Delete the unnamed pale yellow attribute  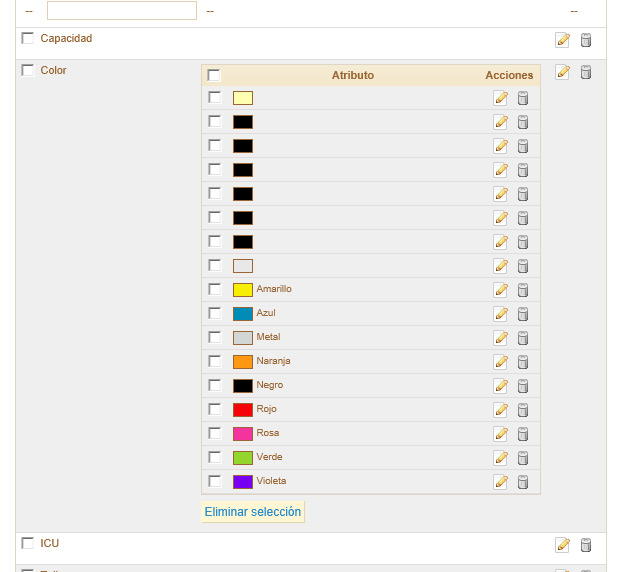point(523,98)
